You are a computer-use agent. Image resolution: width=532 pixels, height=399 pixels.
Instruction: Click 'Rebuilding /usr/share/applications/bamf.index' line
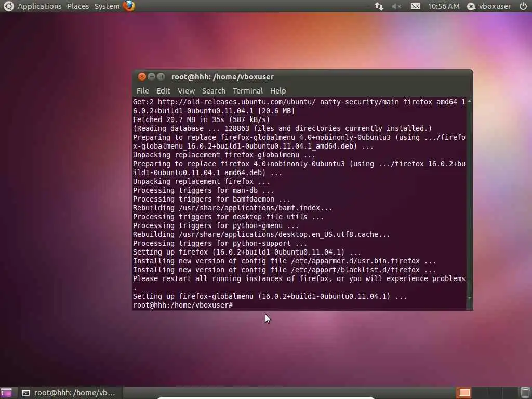[232, 208]
